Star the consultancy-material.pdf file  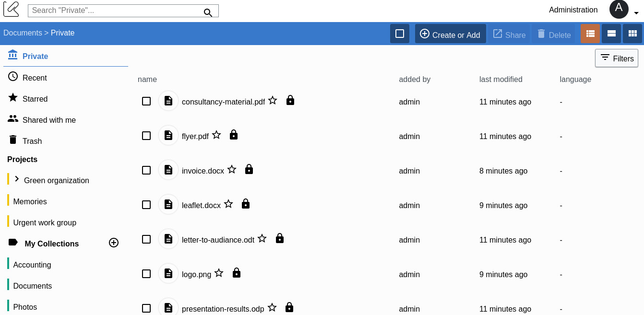[x=273, y=100]
